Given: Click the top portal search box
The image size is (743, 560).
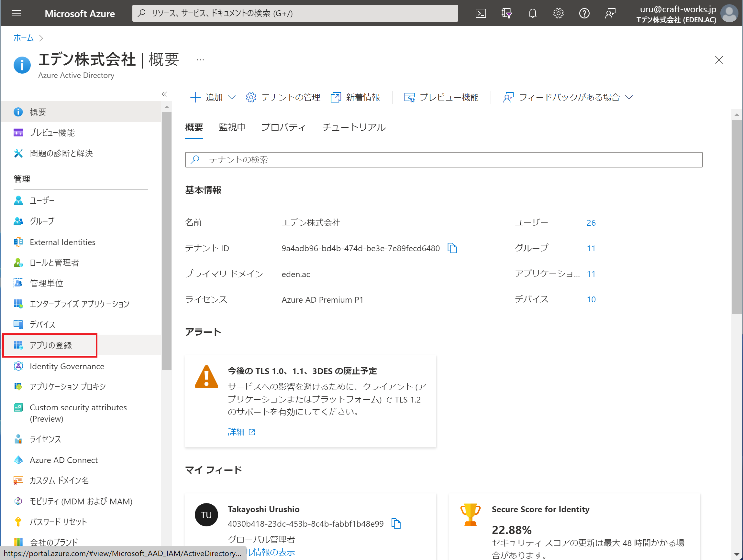Looking at the screenshot, I should 295,14.
